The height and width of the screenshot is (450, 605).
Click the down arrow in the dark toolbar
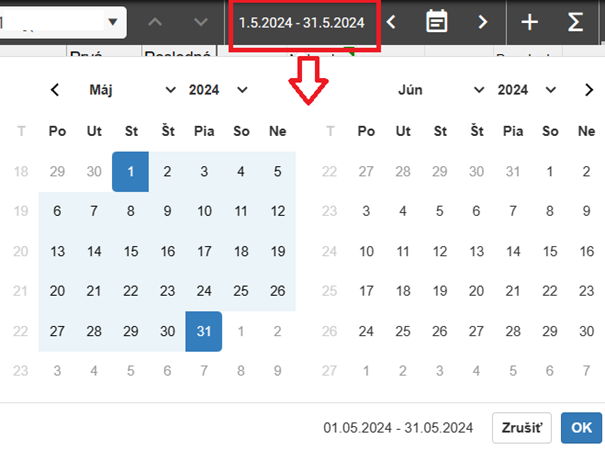point(201,21)
